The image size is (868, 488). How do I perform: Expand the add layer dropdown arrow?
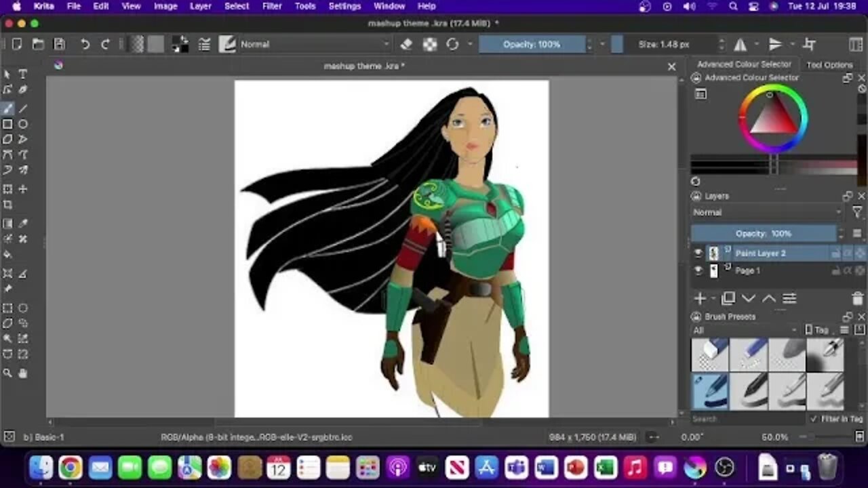click(713, 299)
